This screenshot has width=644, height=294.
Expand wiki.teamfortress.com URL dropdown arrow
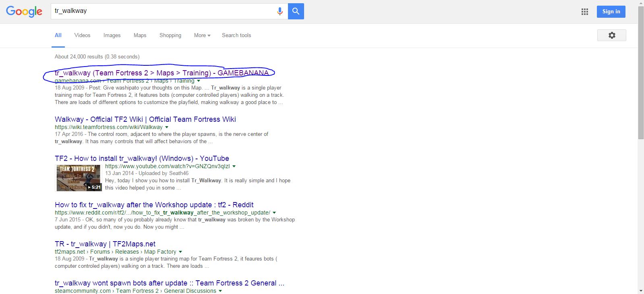167,127
